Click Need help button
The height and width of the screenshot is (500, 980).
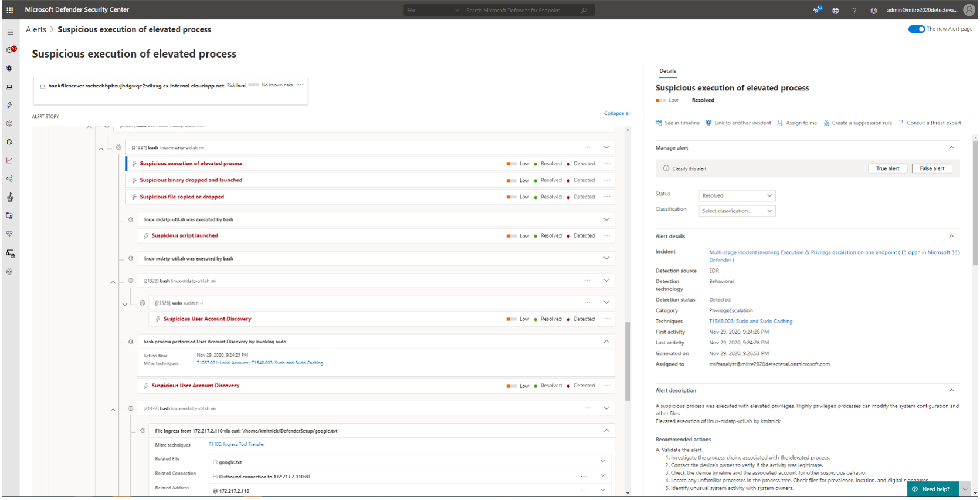933,489
